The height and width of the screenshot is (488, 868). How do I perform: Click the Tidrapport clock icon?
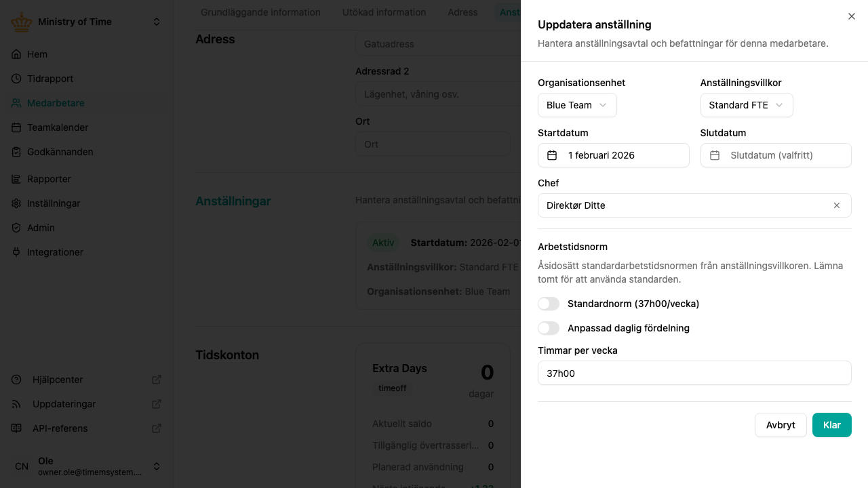(x=16, y=79)
